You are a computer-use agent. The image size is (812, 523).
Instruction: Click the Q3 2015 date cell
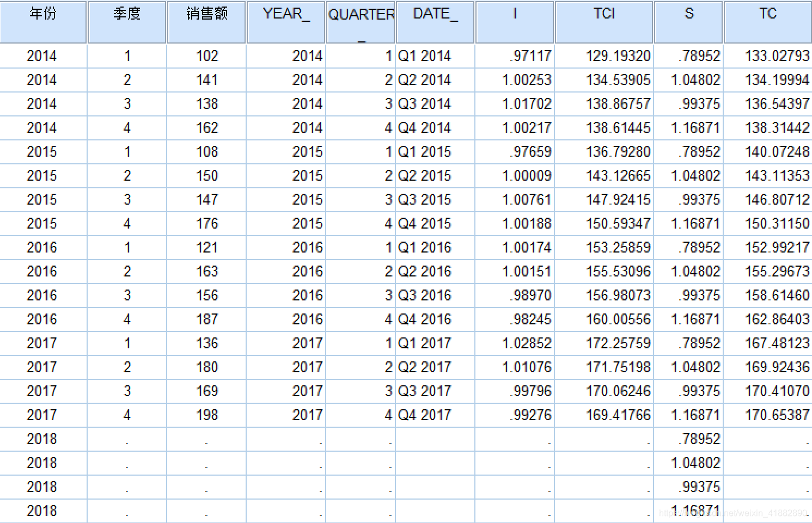pyautogui.click(x=435, y=200)
